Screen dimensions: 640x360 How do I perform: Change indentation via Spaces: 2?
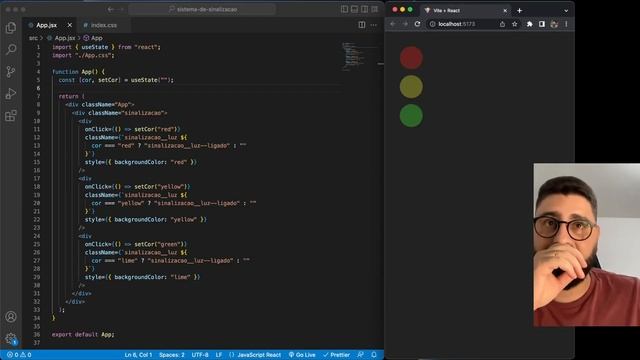pos(172,355)
